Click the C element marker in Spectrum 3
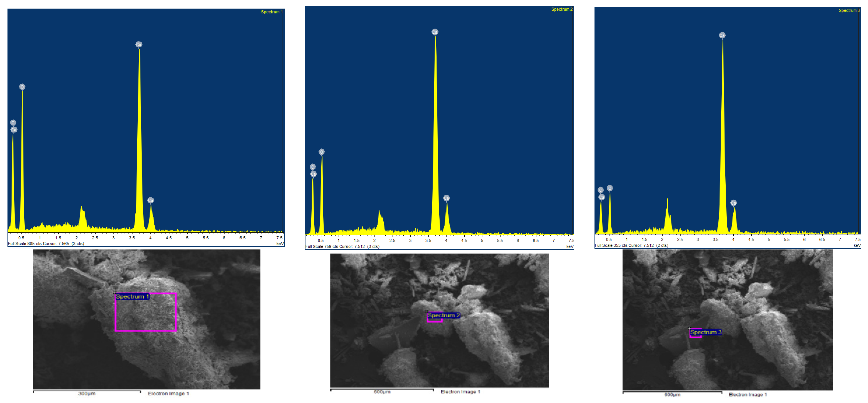The image size is (868, 403). tap(600, 190)
